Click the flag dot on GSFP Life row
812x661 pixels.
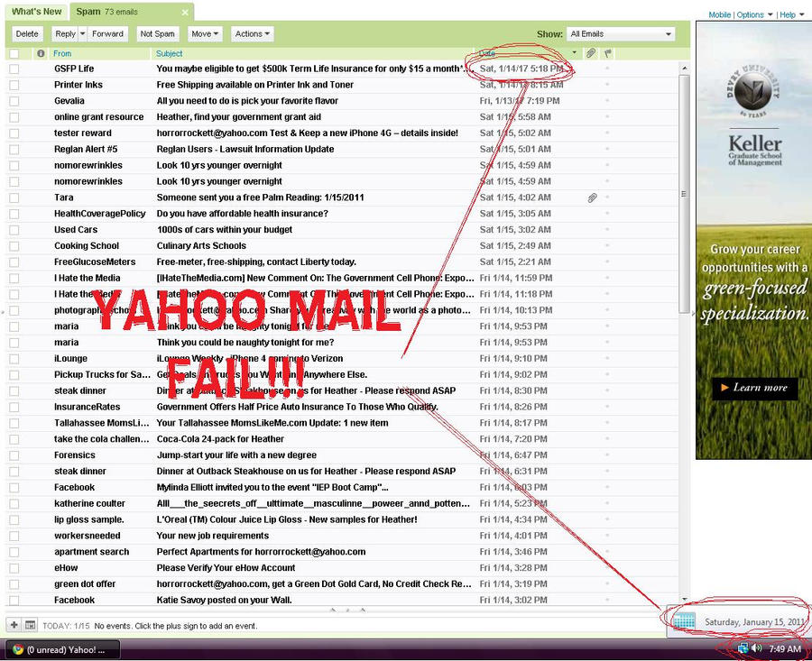tap(607, 69)
